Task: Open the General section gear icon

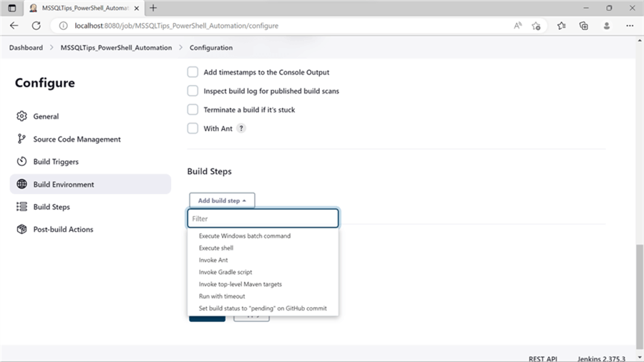Action: [21, 116]
